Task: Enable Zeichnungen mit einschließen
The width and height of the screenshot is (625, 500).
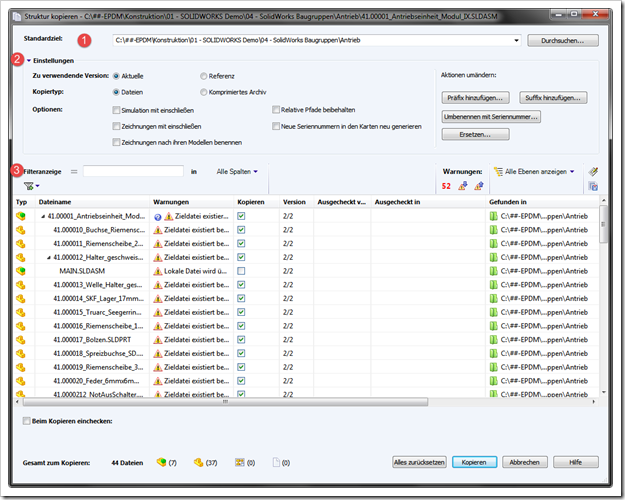Action: [116, 126]
